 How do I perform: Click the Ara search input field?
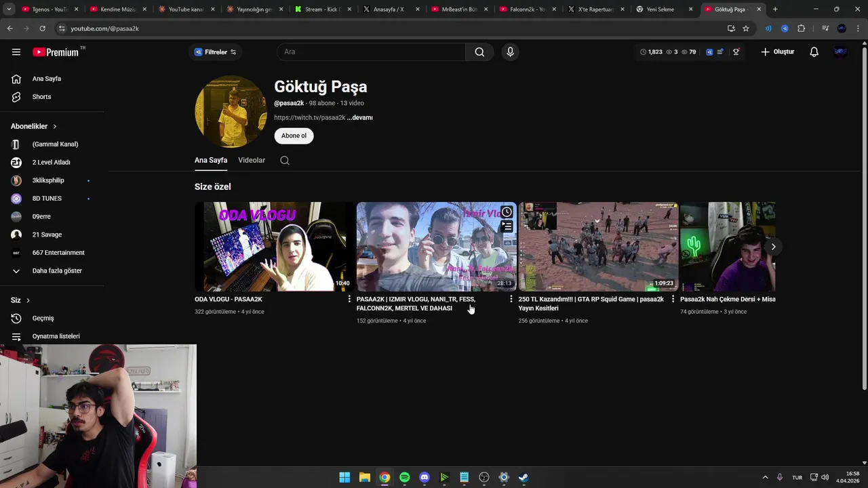click(x=371, y=52)
